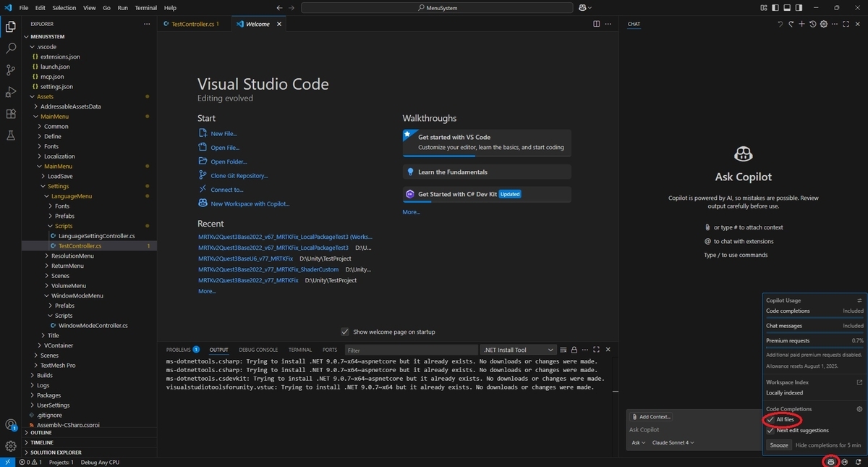The image size is (868, 467).
Task: Switch to the TERMINAL panel tab
Action: pos(300,350)
